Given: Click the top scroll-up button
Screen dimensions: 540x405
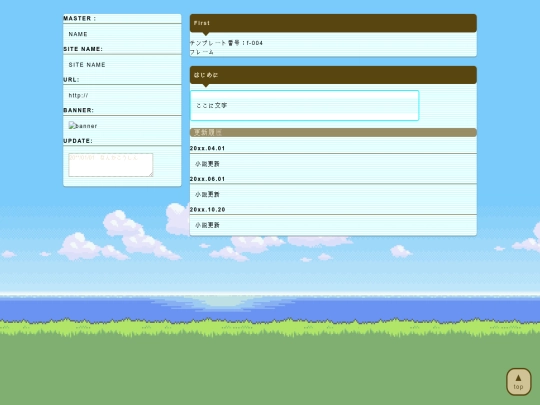Looking at the screenshot, I should coord(519,382).
